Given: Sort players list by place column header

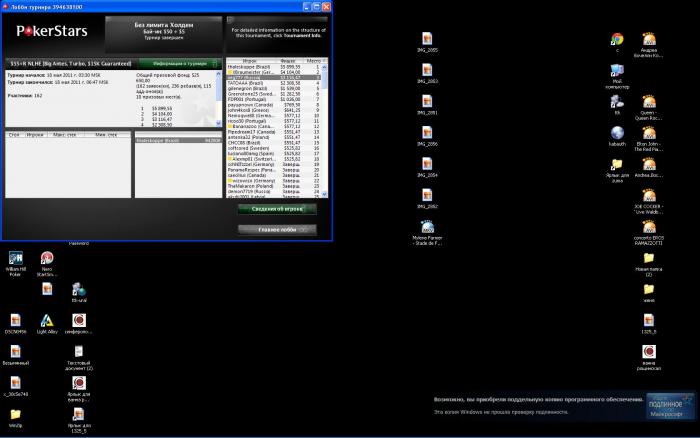Looking at the screenshot, I should click(313, 60).
